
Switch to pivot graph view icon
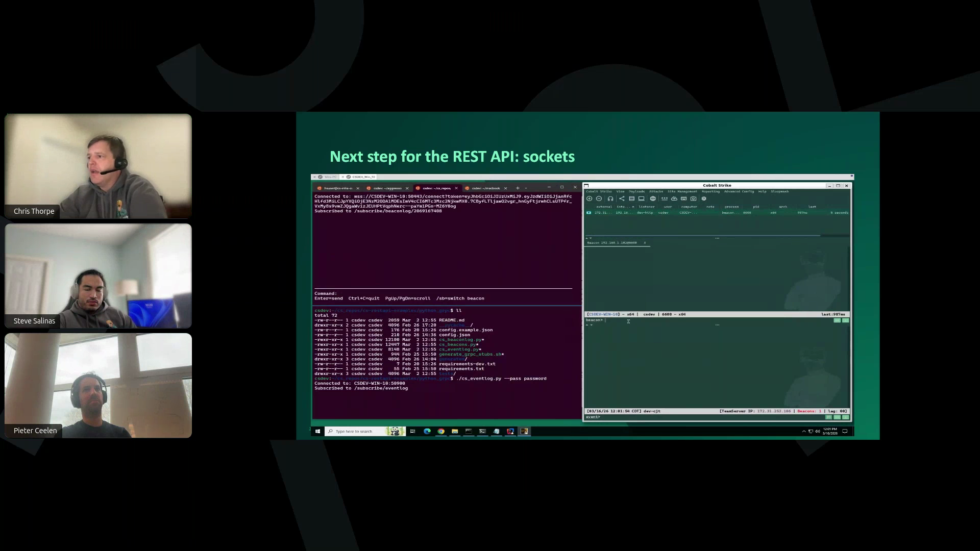pos(621,198)
